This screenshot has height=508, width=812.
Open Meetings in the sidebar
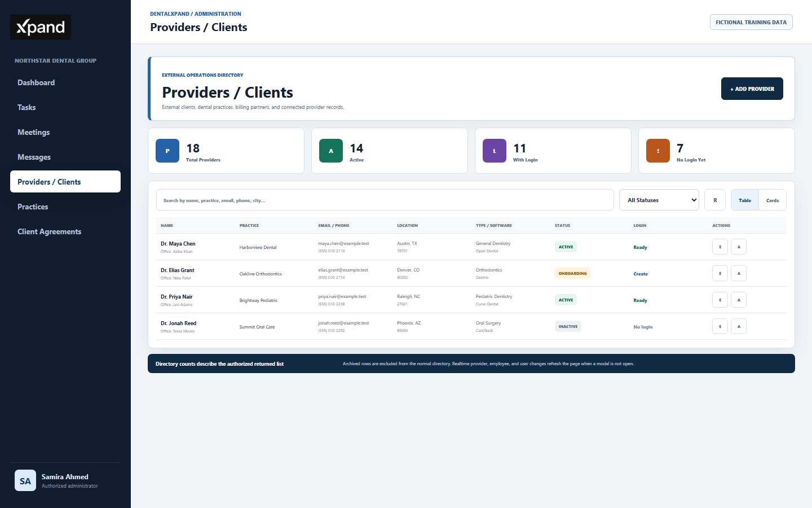[x=65, y=132]
